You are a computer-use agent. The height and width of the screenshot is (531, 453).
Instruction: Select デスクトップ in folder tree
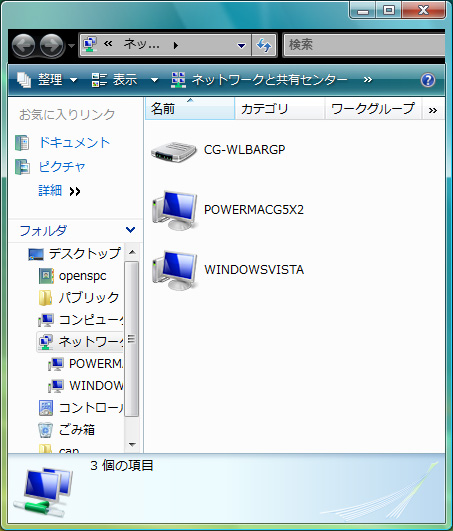tap(85, 254)
